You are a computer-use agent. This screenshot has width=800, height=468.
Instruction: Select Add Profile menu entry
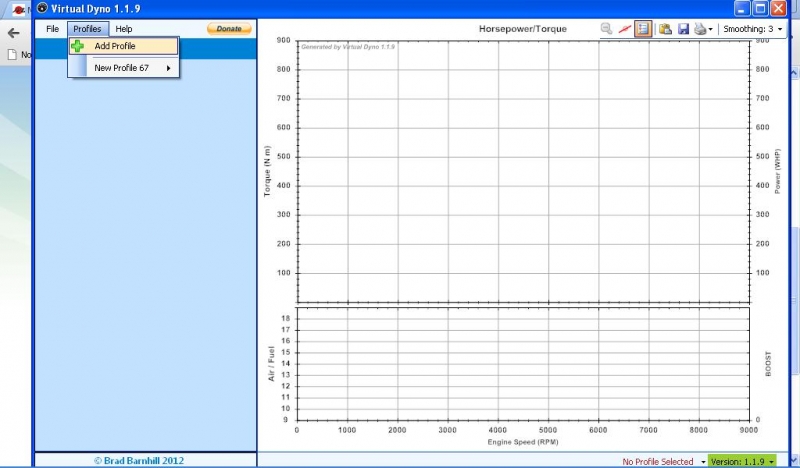tap(123, 46)
